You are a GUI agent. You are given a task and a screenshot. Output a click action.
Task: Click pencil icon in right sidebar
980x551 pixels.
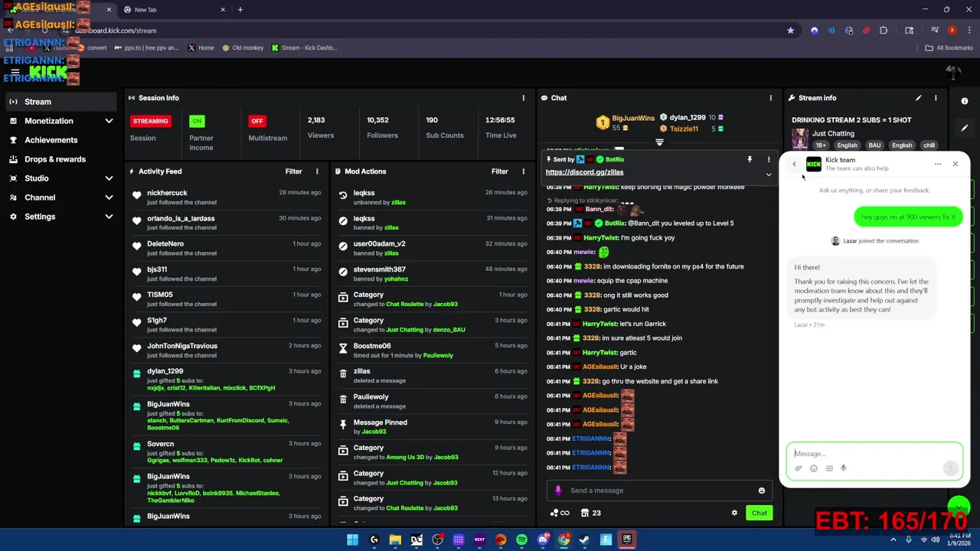click(x=965, y=128)
